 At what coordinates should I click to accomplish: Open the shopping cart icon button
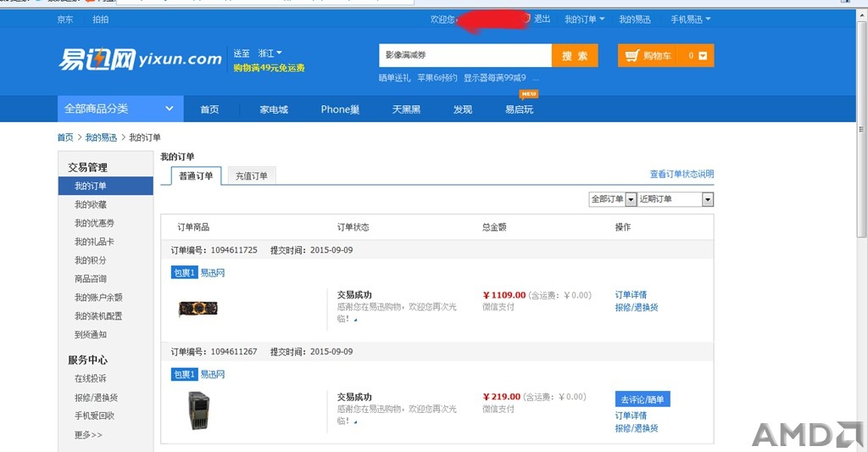tap(648, 55)
